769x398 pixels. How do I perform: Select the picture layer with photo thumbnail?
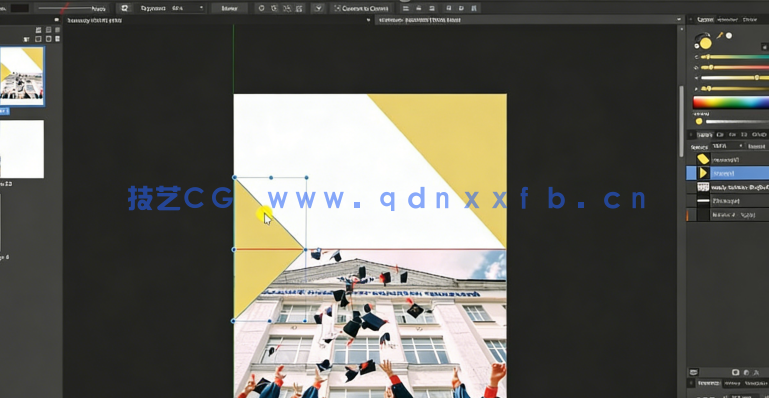coord(728,187)
